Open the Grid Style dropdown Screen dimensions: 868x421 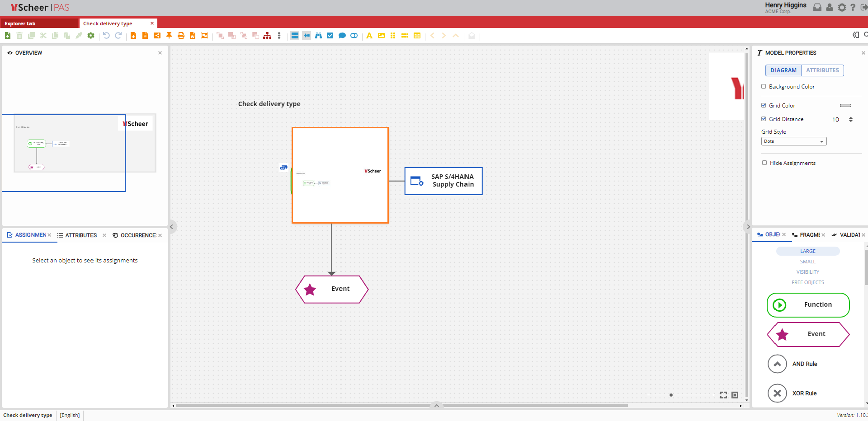(x=793, y=141)
